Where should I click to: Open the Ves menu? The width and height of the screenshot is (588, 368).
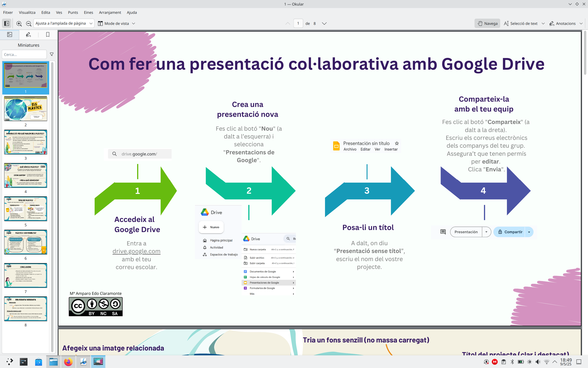(x=59, y=12)
